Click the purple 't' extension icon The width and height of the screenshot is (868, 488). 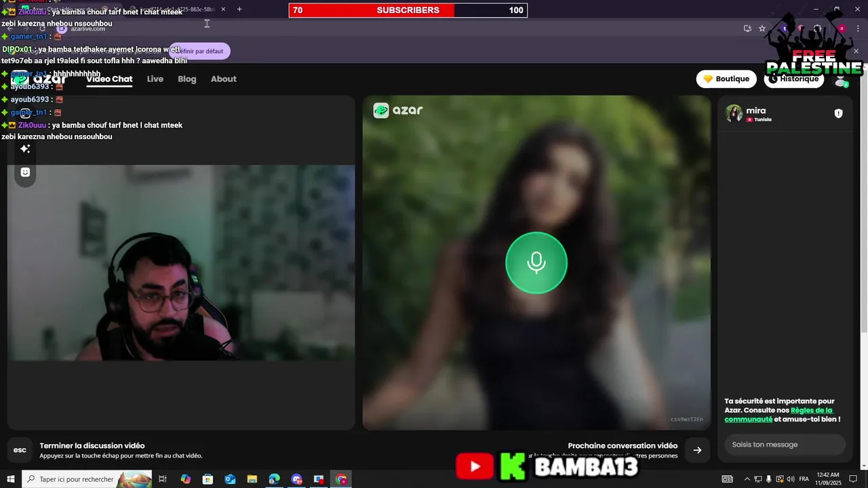785,28
